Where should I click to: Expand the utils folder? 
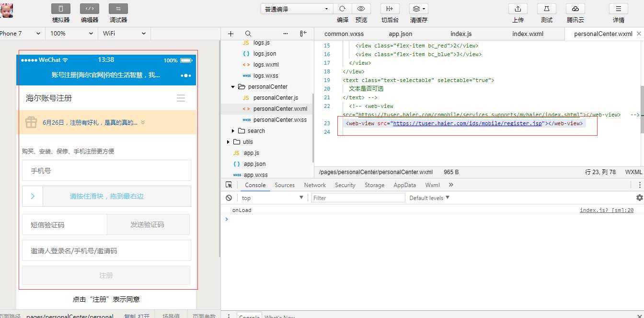coord(229,142)
